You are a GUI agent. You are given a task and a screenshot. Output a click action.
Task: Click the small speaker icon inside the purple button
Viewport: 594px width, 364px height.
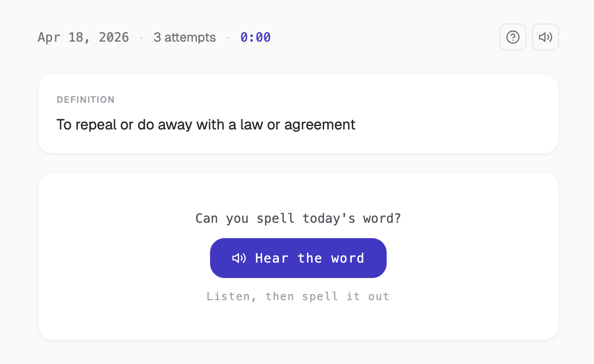tap(239, 258)
